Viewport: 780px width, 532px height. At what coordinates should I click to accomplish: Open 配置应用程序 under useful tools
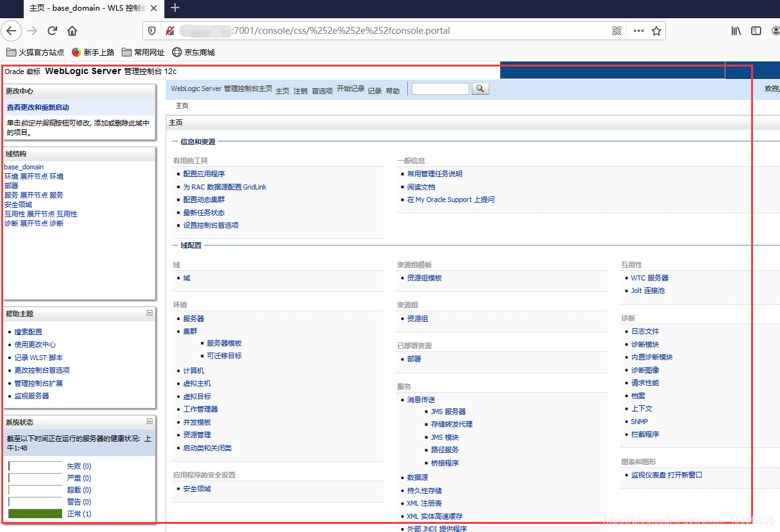click(x=204, y=174)
